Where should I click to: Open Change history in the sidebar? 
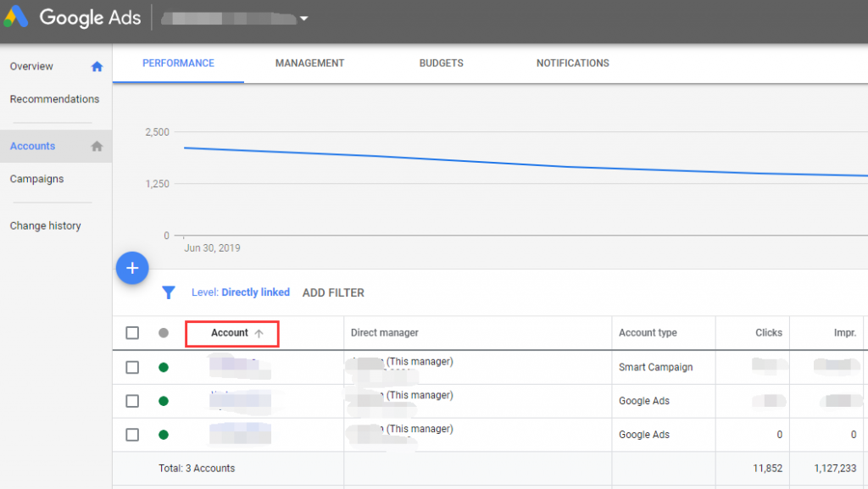46,225
